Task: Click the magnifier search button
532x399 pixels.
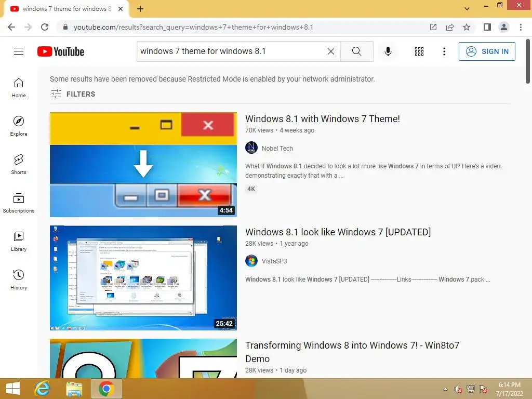Action: pyautogui.click(x=356, y=51)
